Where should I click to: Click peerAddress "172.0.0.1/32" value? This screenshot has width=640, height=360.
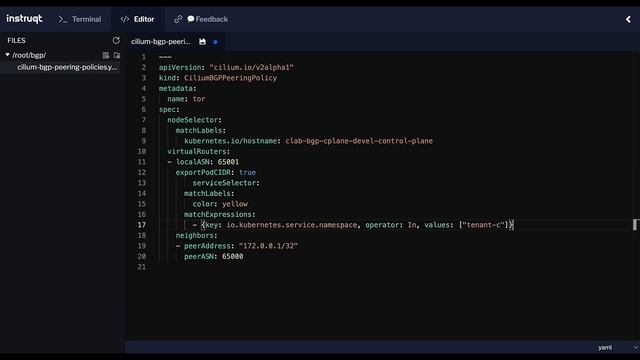point(268,246)
